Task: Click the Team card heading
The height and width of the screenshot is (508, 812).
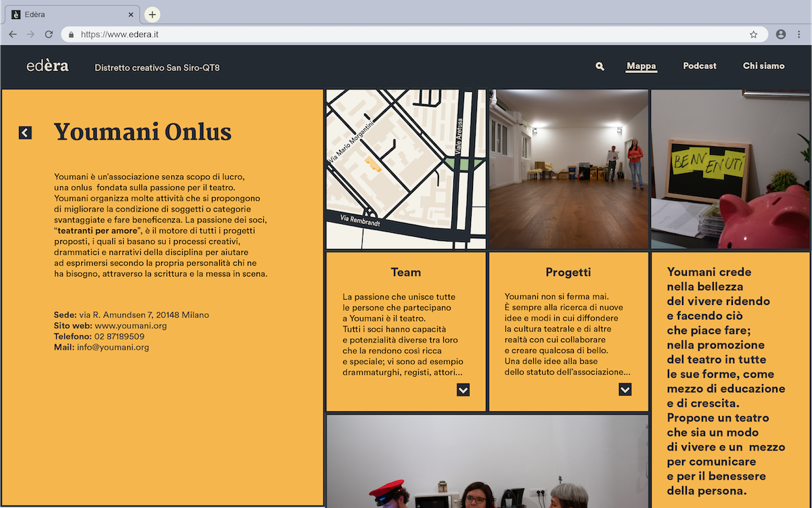Action: pyautogui.click(x=406, y=273)
